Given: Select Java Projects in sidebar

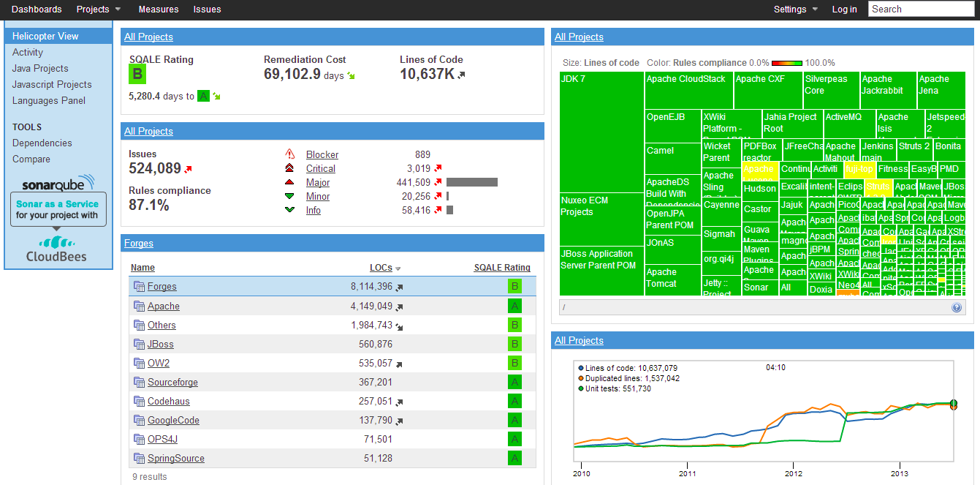Looking at the screenshot, I should [x=40, y=69].
